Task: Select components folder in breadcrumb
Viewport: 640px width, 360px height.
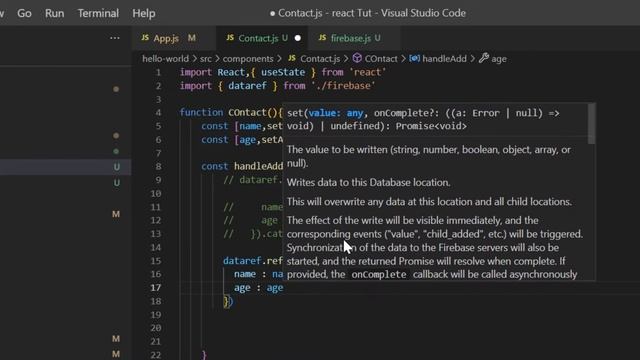Action: click(x=248, y=58)
